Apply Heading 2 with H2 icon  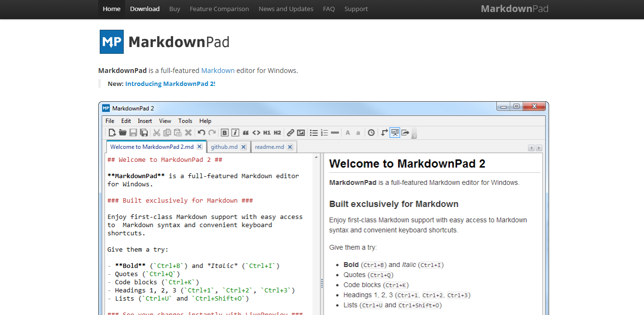point(278,133)
